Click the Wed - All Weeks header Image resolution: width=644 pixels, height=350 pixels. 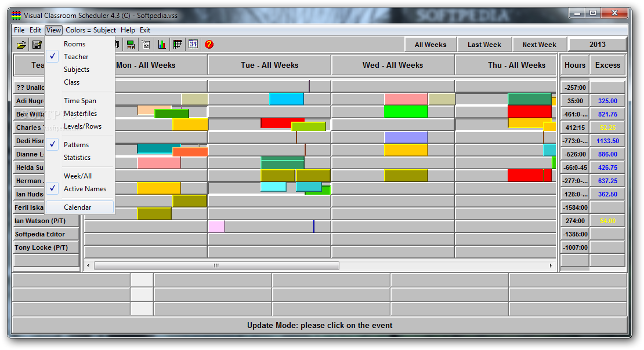(x=393, y=65)
